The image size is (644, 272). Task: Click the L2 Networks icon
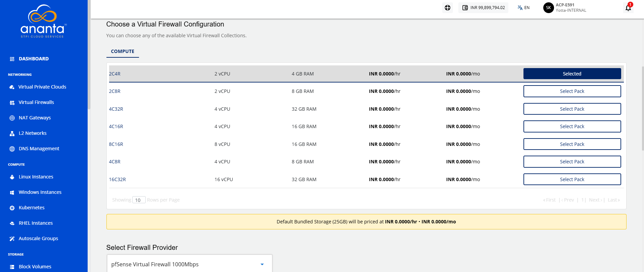tap(12, 133)
